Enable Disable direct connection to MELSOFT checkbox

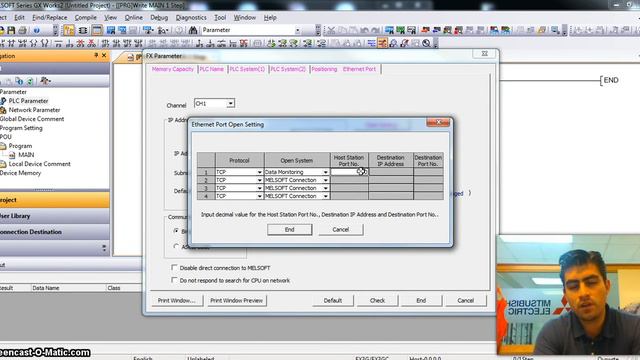point(174,268)
